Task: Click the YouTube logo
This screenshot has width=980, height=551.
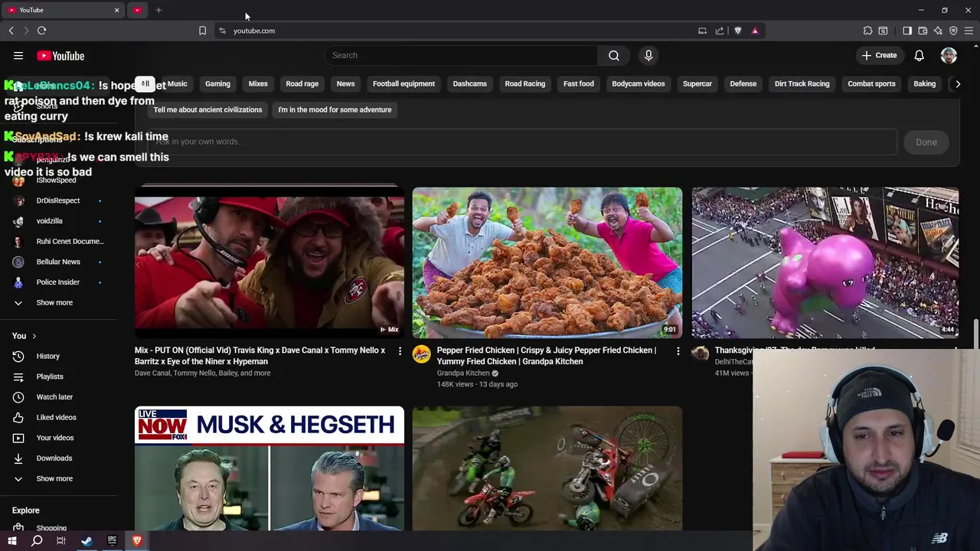Action: (x=60, y=56)
